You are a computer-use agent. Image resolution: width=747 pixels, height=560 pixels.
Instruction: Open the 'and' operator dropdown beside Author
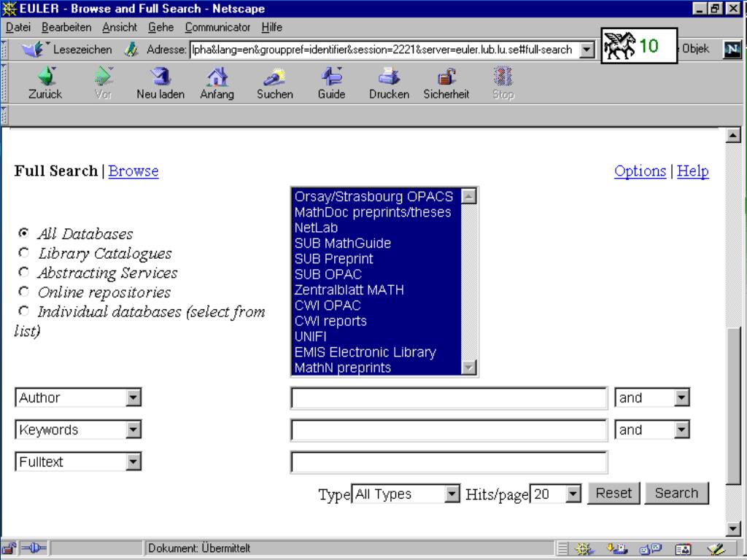click(652, 397)
